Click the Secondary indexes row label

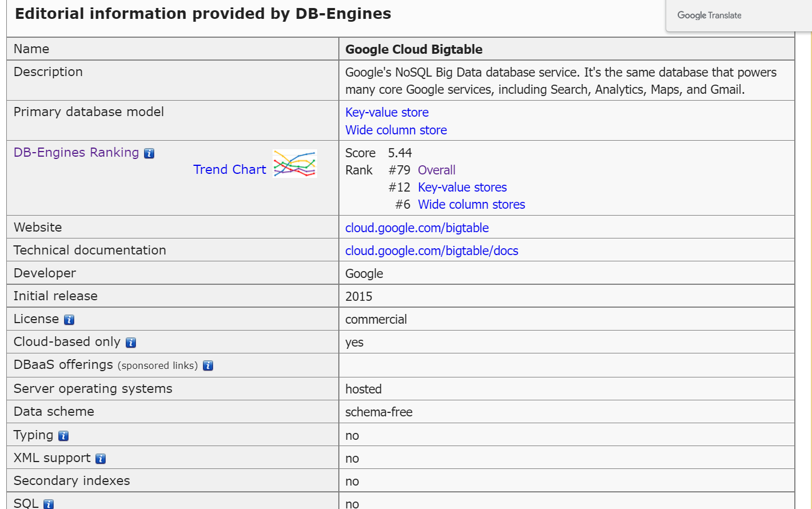coord(71,480)
